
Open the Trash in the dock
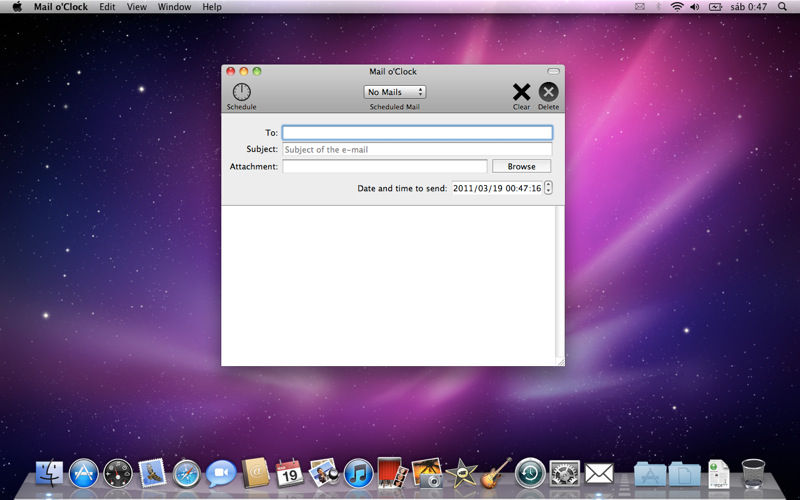coord(753,473)
